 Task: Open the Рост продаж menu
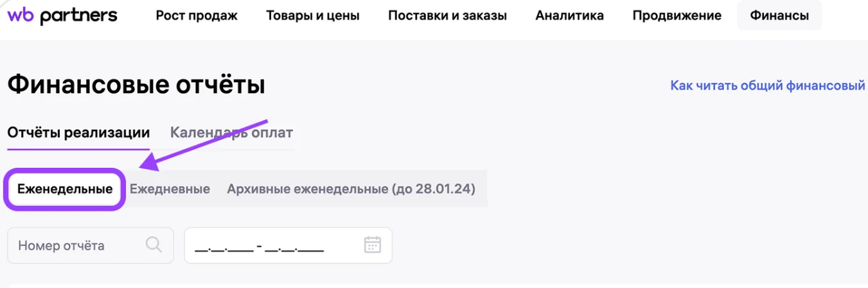tap(197, 15)
